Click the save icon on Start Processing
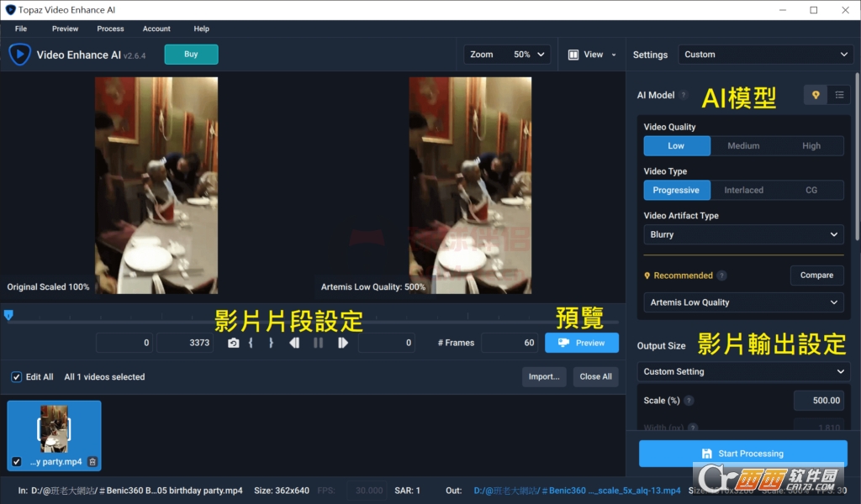Viewport: 861px width, 504px height. tap(706, 454)
